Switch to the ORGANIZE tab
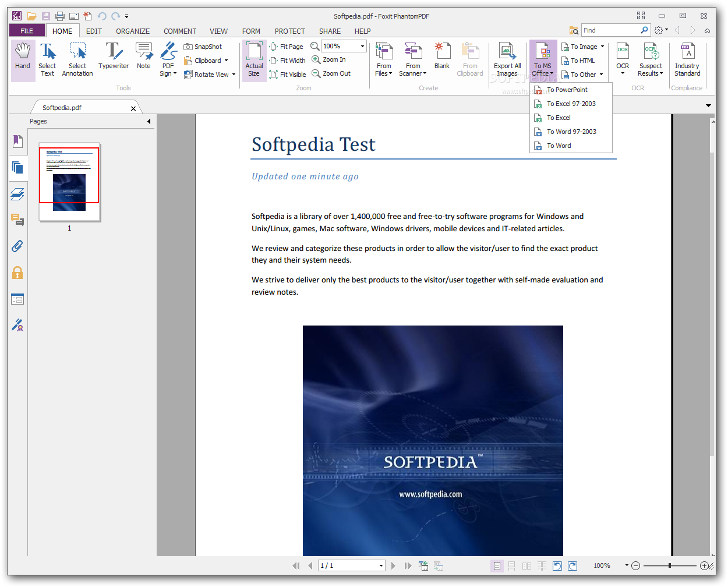 133,31
